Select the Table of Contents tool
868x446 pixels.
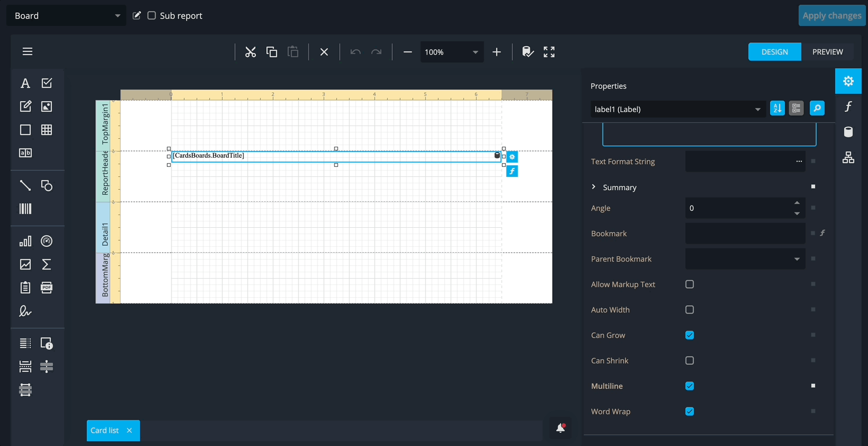point(25,344)
